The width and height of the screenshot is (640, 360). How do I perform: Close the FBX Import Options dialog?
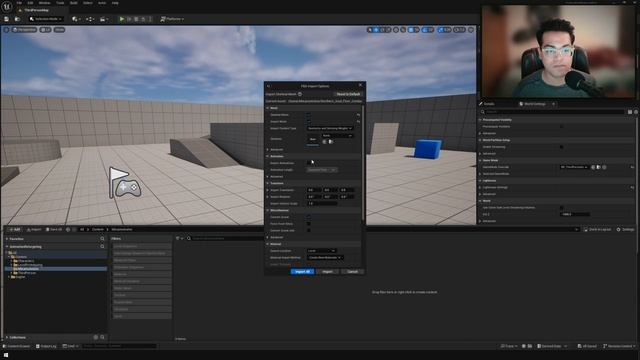click(360, 85)
